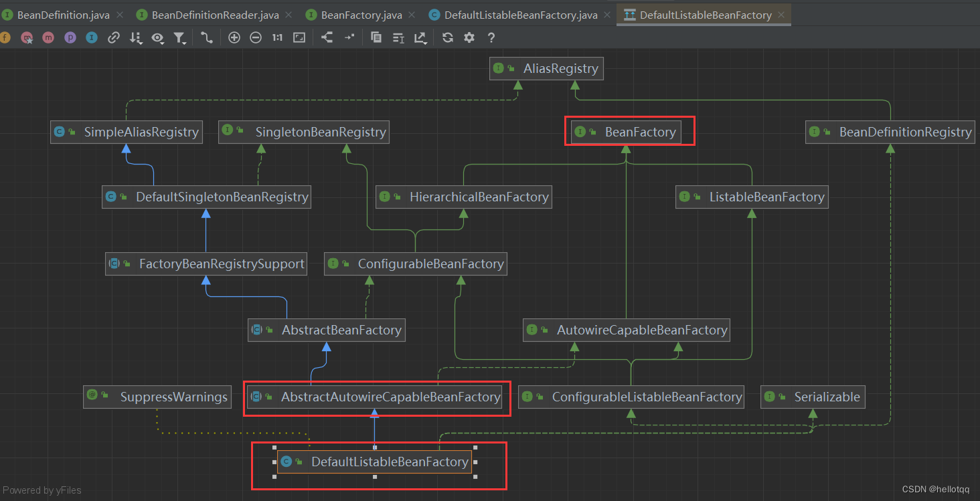980x501 pixels.
Task: Select the SingletonBeanRegistry node
Action: click(x=305, y=132)
